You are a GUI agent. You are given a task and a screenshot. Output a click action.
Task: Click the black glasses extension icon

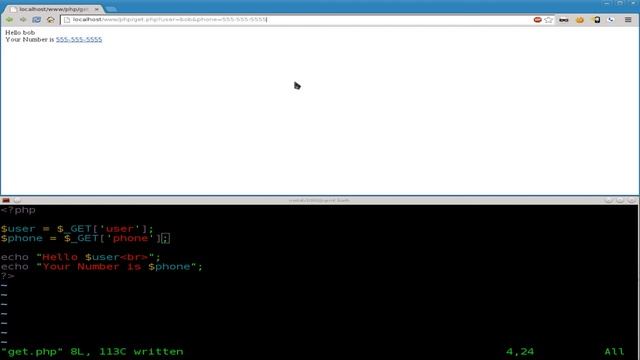pyautogui.click(x=564, y=20)
